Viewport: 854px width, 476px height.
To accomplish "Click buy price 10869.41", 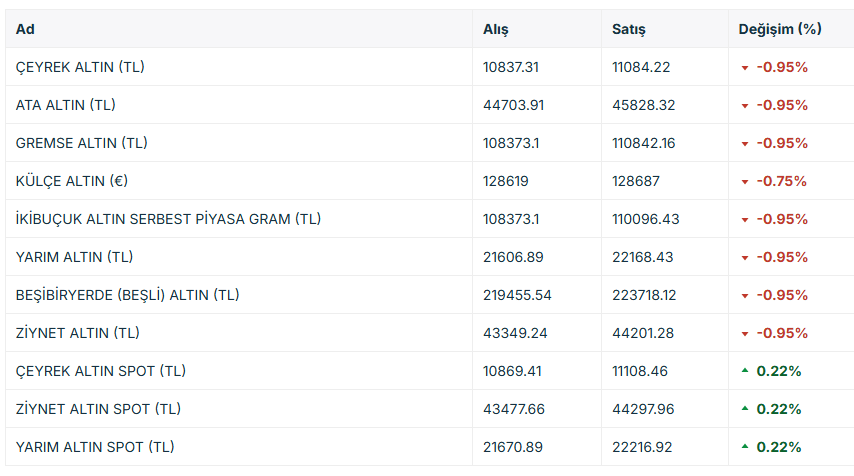I will [513, 371].
